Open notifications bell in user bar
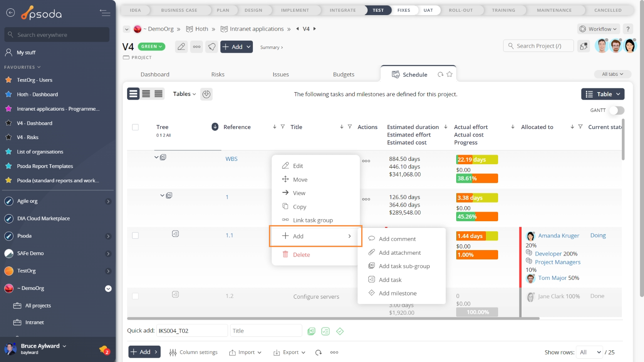This screenshot has height=362, width=644. pos(104,349)
